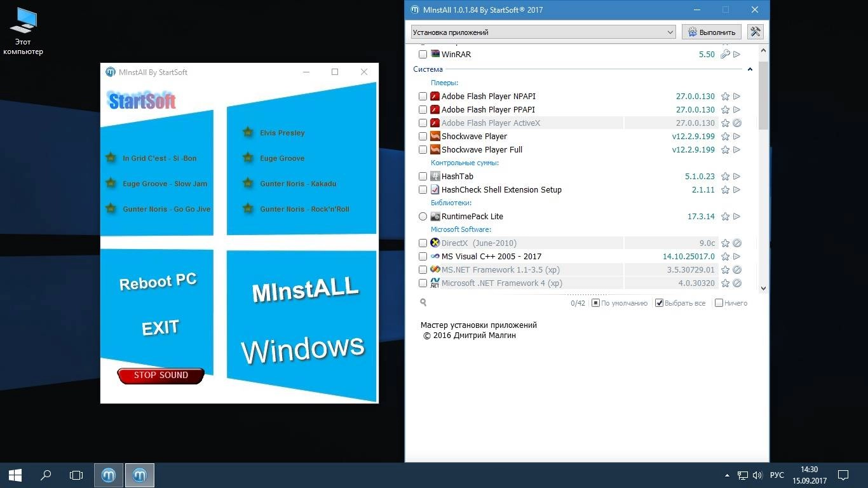Click the Выполнить button

click(712, 32)
